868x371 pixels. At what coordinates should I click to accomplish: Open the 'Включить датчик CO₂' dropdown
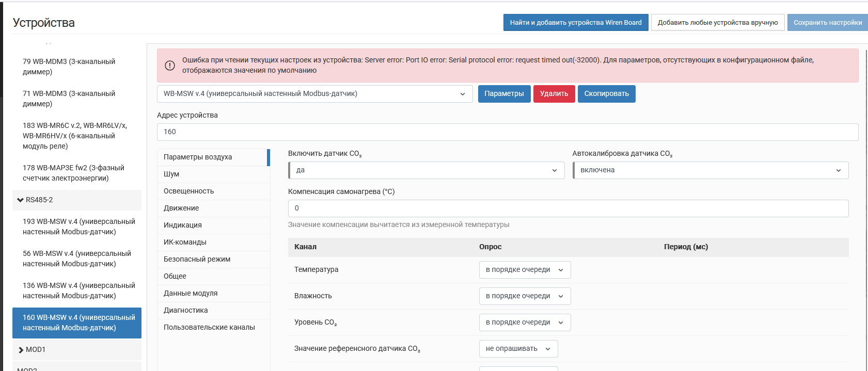[x=426, y=170]
